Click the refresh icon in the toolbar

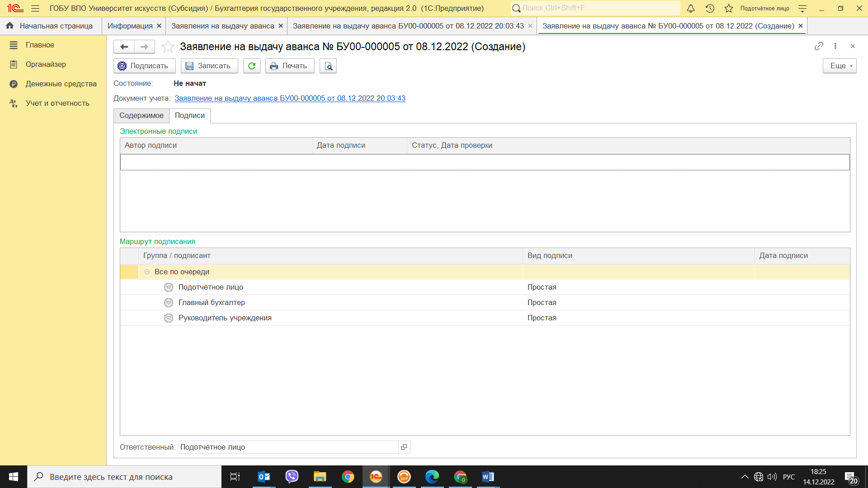252,66
